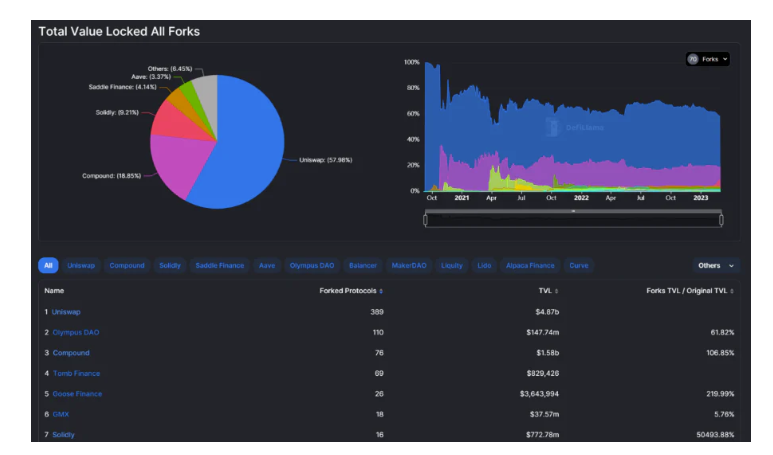Click the Saddle Finance (4.14%) label
The height and width of the screenshot is (455, 773).
pos(122,87)
